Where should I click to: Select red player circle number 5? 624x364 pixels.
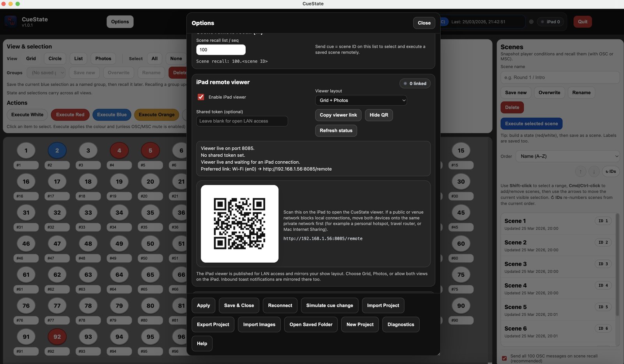click(150, 150)
